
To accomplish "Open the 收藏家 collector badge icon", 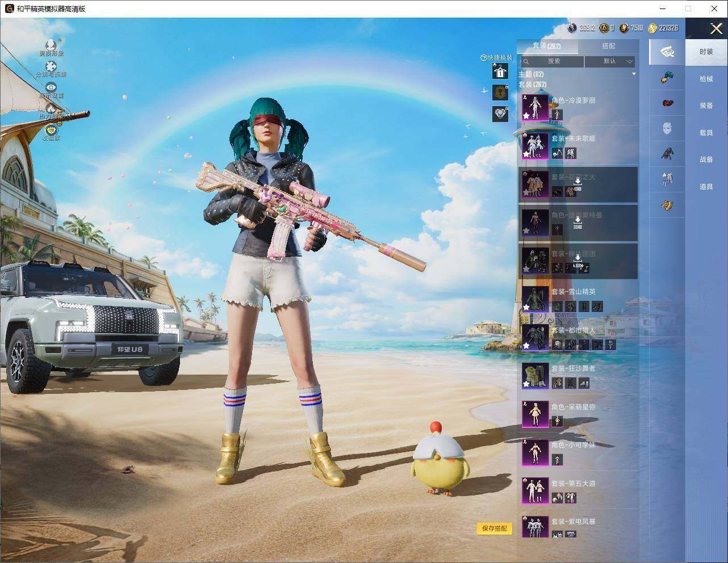I will 51,129.
